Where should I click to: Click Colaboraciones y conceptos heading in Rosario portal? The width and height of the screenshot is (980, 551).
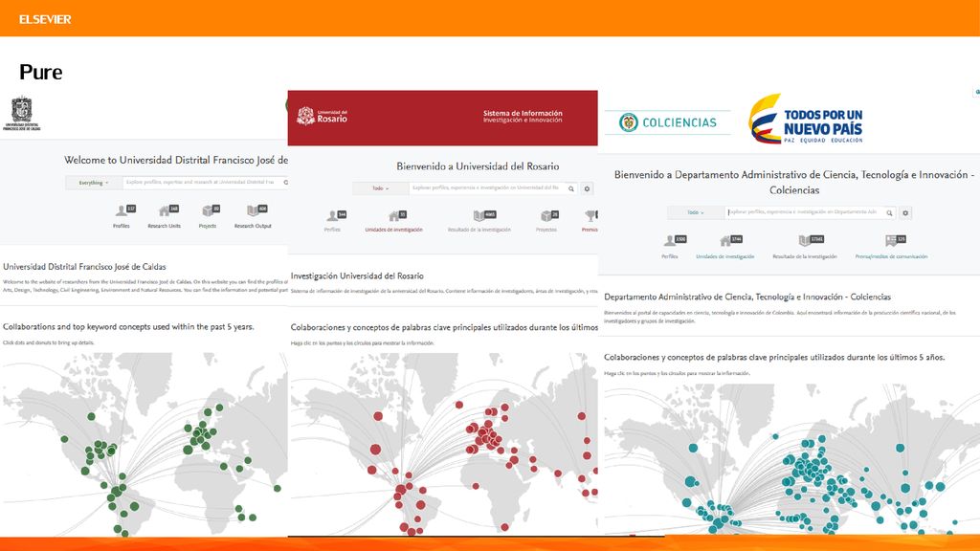[x=444, y=327]
